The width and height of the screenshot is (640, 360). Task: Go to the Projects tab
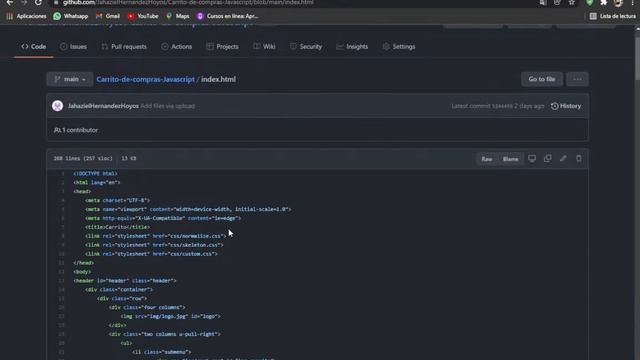click(x=222, y=47)
